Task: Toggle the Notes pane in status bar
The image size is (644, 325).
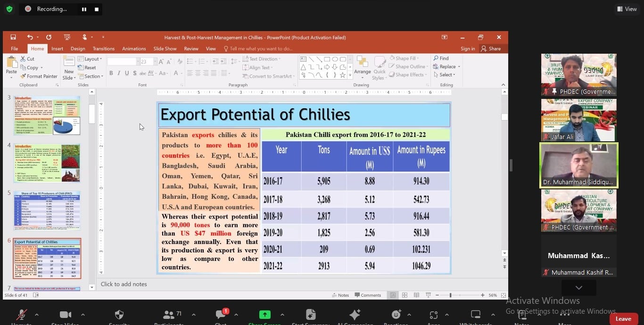Action: point(340,295)
